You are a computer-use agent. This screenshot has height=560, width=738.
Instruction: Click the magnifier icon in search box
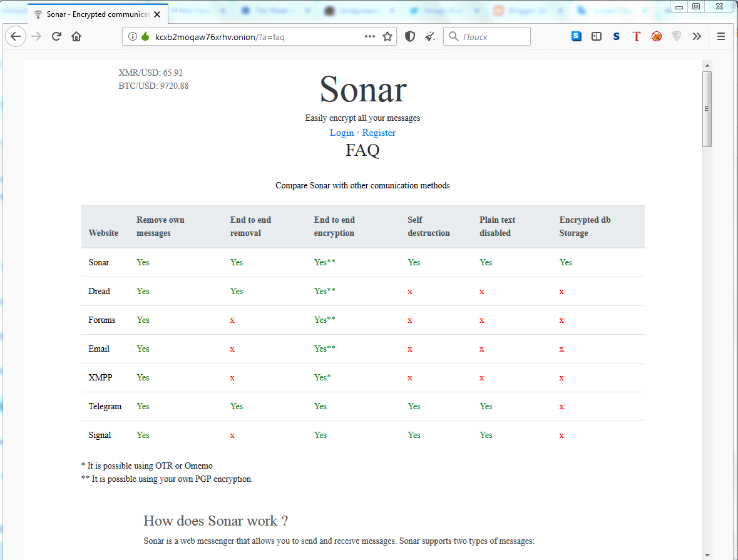(453, 36)
